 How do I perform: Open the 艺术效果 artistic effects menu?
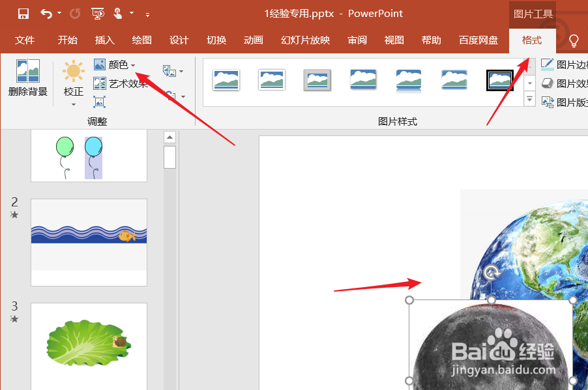(121, 83)
